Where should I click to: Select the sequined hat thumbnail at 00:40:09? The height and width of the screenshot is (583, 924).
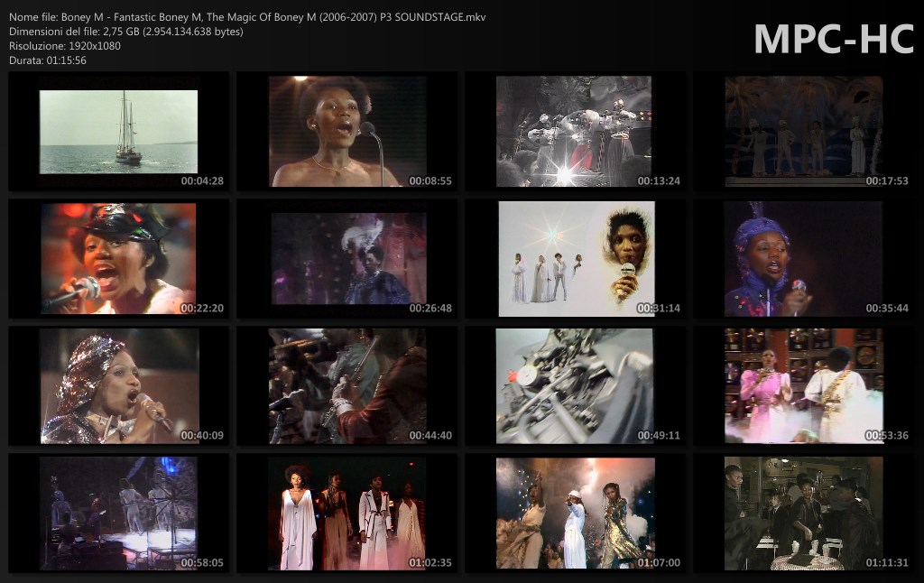coord(118,386)
